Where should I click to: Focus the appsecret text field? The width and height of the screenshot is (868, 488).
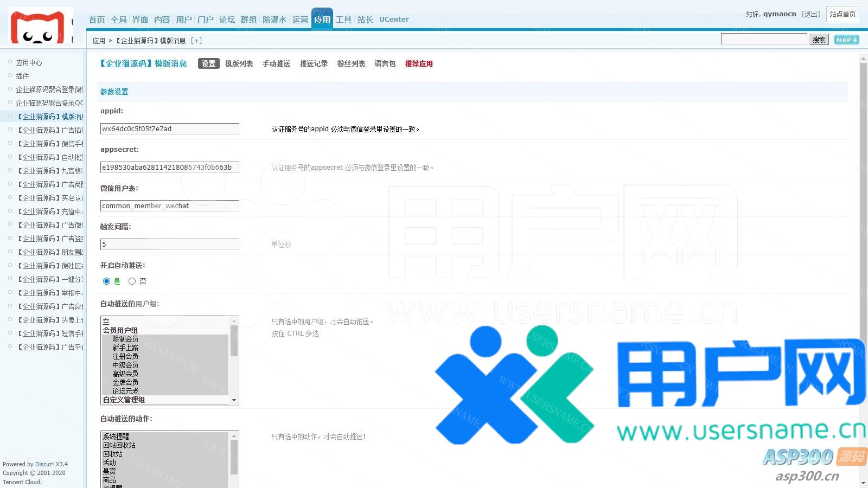[x=169, y=168]
